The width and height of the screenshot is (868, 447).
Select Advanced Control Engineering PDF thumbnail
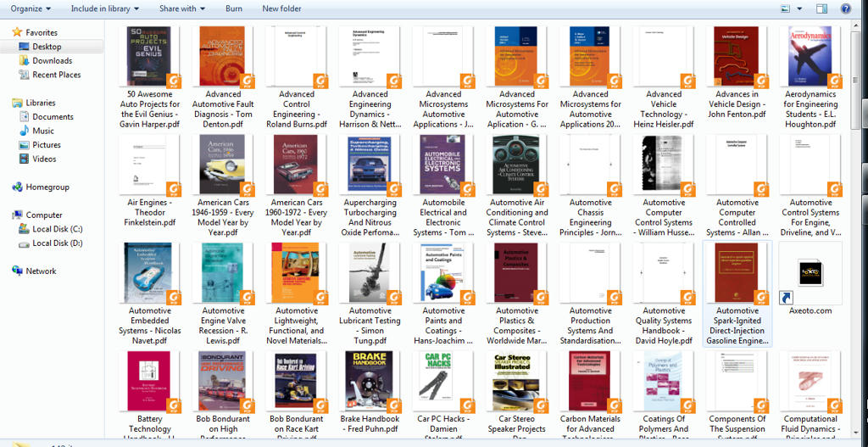tap(297, 57)
